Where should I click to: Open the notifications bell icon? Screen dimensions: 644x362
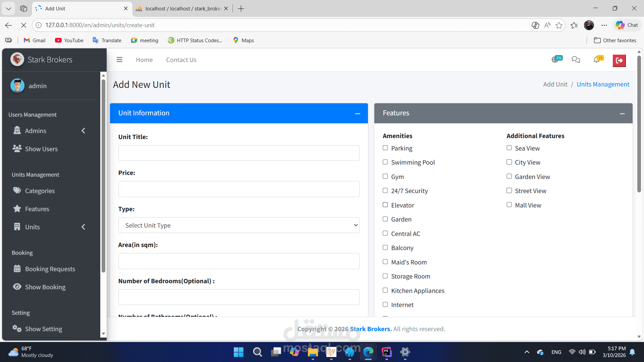click(x=597, y=60)
